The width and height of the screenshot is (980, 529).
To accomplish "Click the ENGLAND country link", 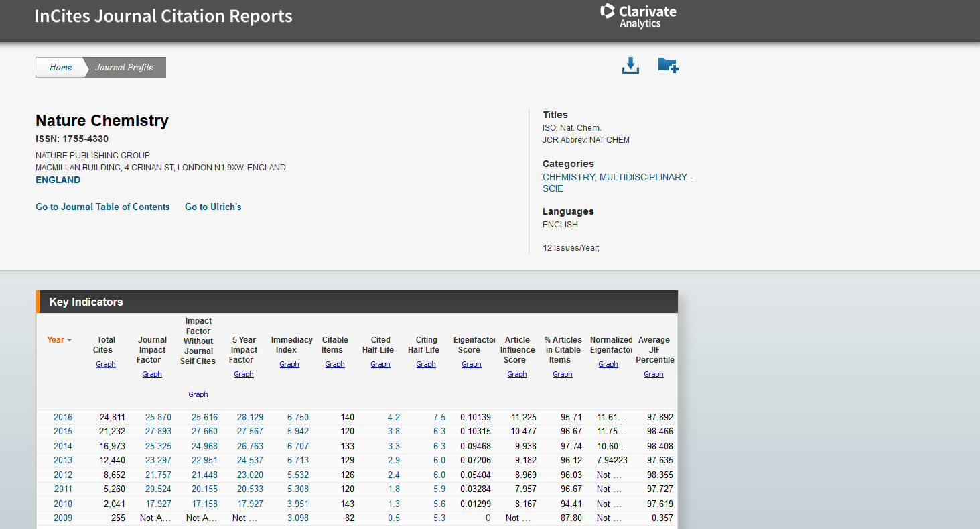I will click(x=58, y=180).
